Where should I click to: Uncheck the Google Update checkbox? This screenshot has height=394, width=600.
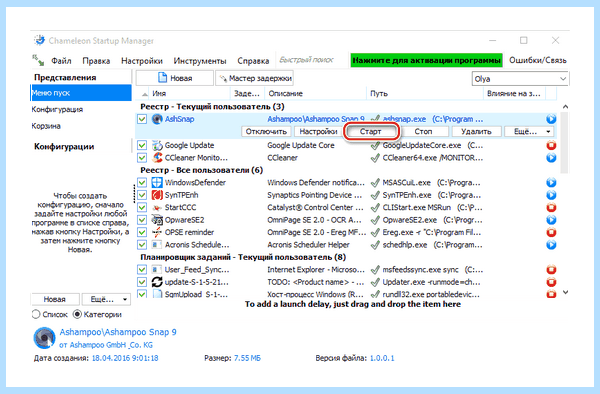tap(142, 145)
